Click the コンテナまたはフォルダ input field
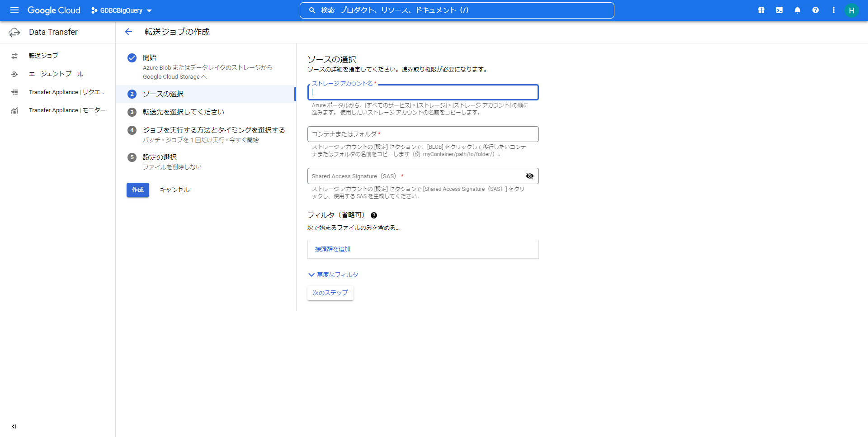The image size is (868, 437). click(x=423, y=134)
